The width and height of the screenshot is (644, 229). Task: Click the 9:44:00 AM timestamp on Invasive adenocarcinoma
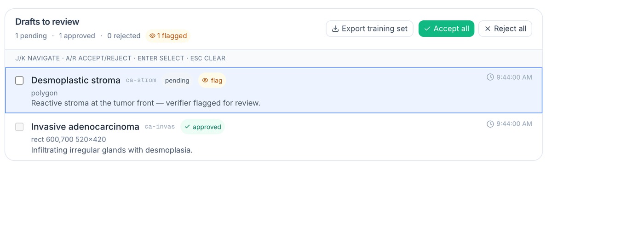[x=514, y=123]
